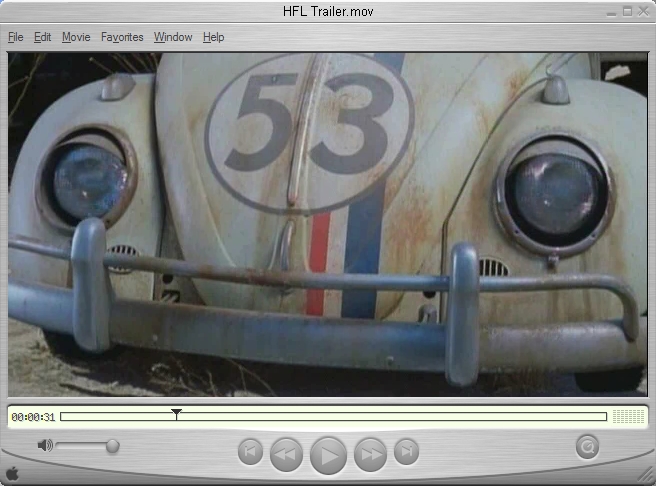Click the fast forward button

(x=370, y=454)
